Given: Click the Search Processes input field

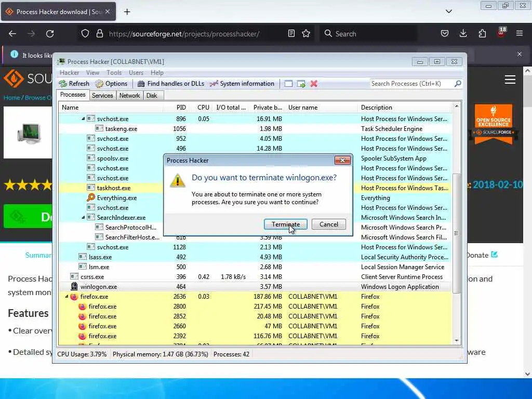Looking at the screenshot, I should pyautogui.click(x=412, y=84).
